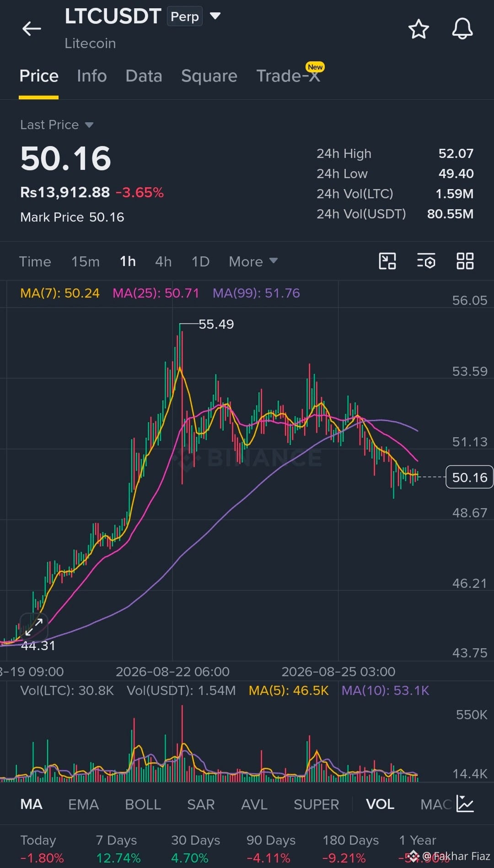
Task: Toggle the VOL sub-indicator
Action: 380,804
